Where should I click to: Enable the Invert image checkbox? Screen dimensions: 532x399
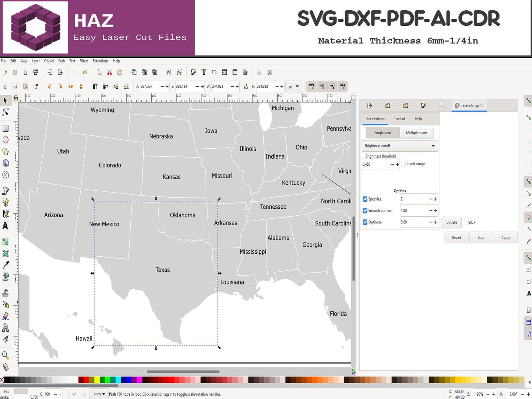point(404,164)
